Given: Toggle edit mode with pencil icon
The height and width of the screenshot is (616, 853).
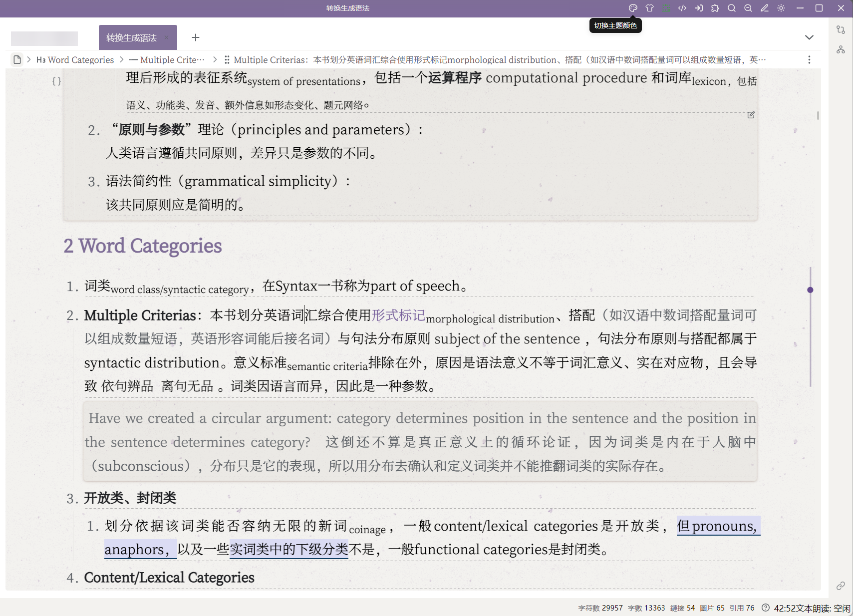Looking at the screenshot, I should [765, 8].
